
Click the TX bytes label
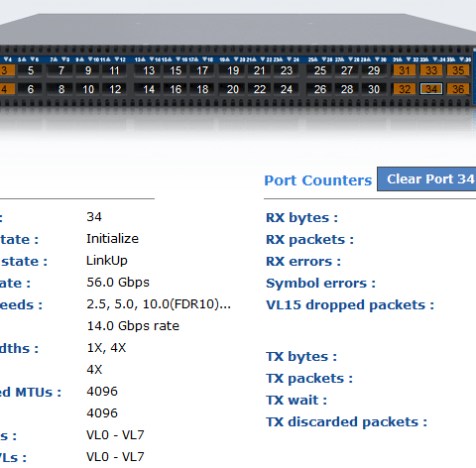(x=301, y=357)
